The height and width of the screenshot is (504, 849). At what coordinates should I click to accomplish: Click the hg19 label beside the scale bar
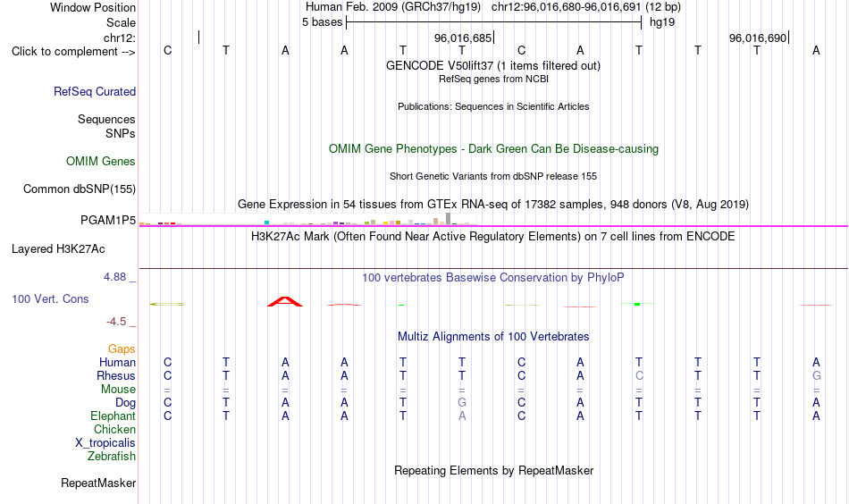(662, 22)
